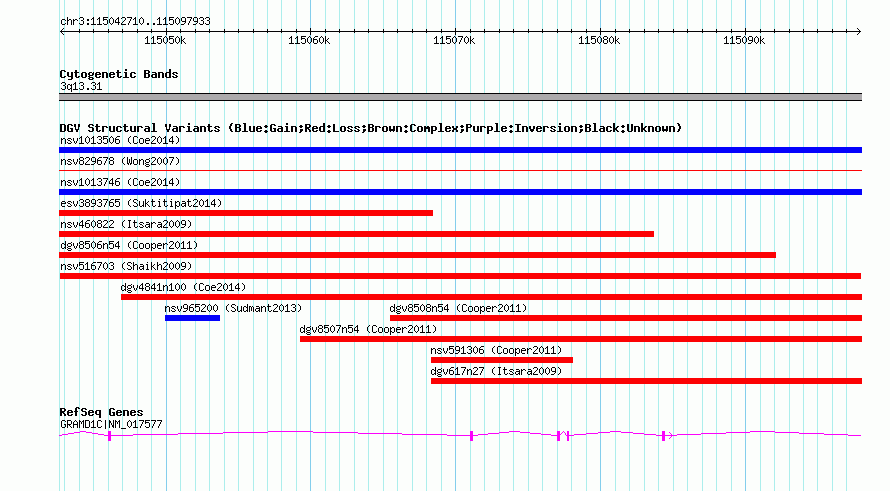Image resolution: width=890 pixels, height=491 pixels.
Task: Click the nsv1013506 (Coe2014) label
Action: [120, 140]
